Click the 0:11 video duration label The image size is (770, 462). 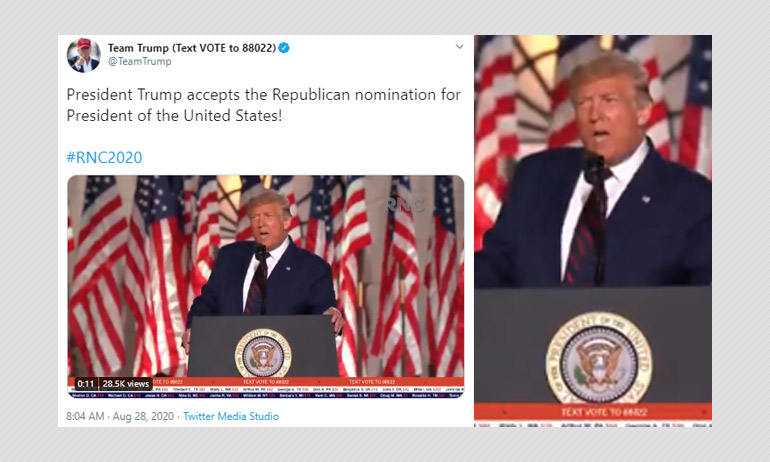[x=85, y=384]
